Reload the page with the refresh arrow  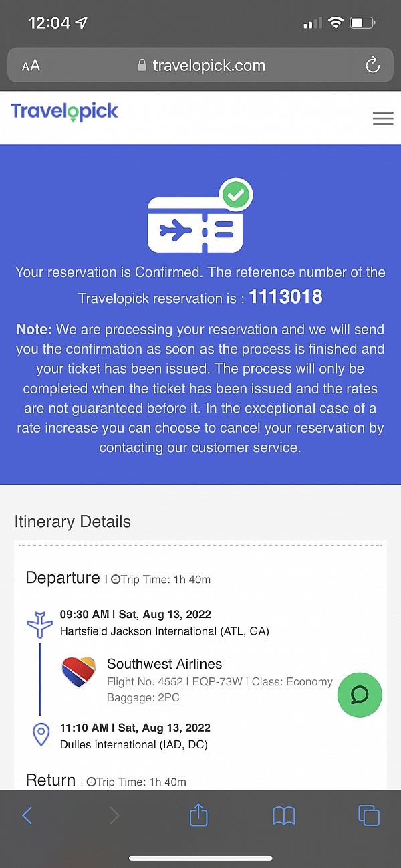(x=373, y=66)
